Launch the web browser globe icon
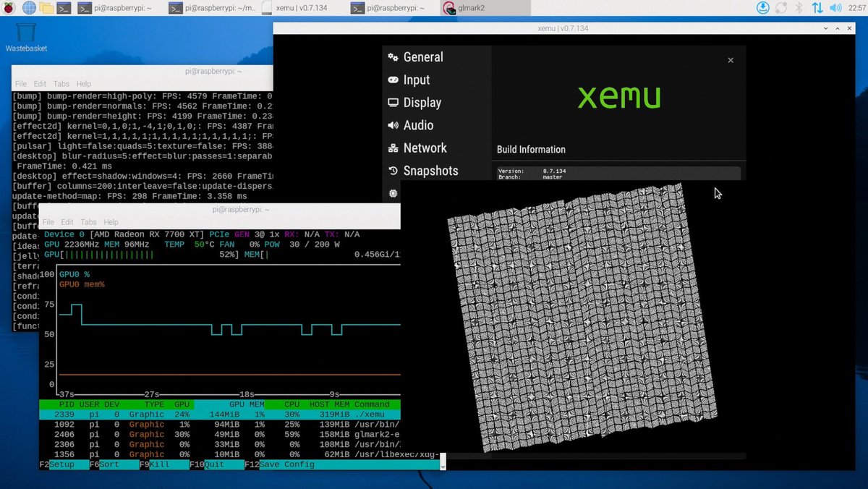Viewport: 868px width, 489px height. tap(29, 8)
